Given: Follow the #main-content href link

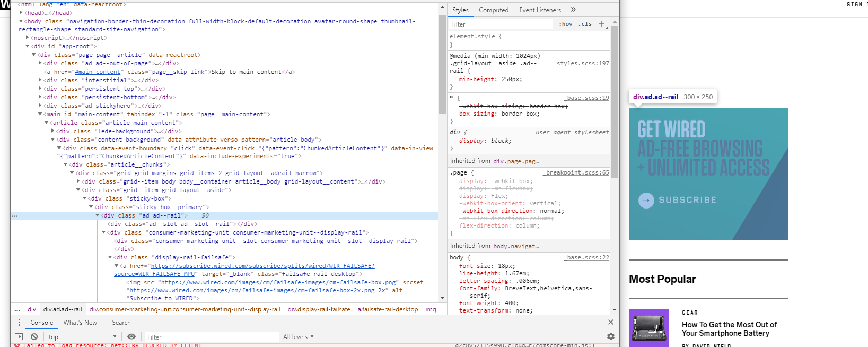Looking at the screenshot, I should tap(98, 72).
